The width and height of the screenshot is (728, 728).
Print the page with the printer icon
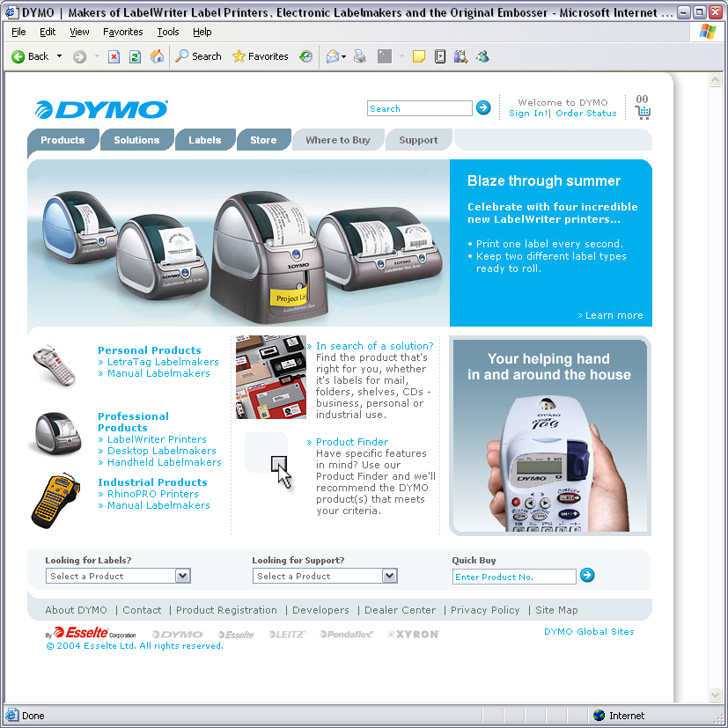(360, 56)
